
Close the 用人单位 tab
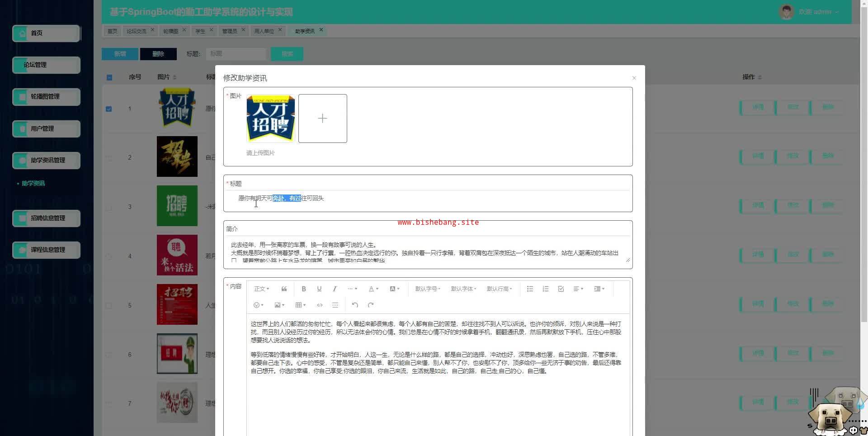tap(280, 30)
